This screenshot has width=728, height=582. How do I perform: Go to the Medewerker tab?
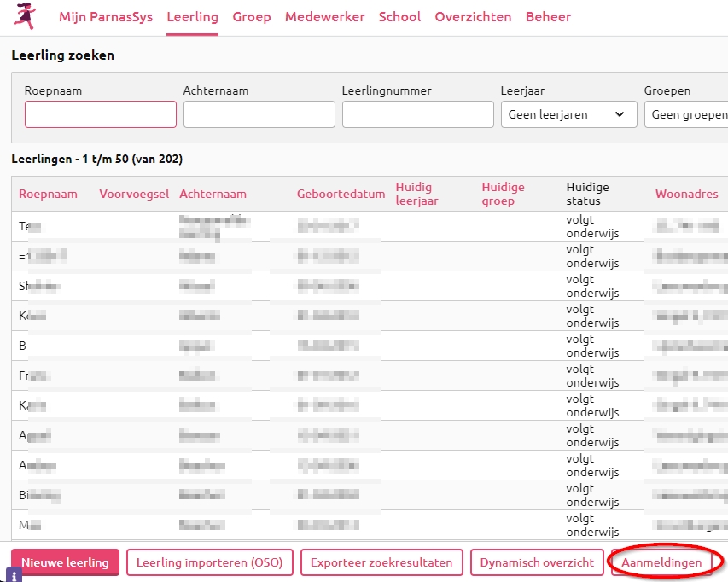[x=324, y=17]
